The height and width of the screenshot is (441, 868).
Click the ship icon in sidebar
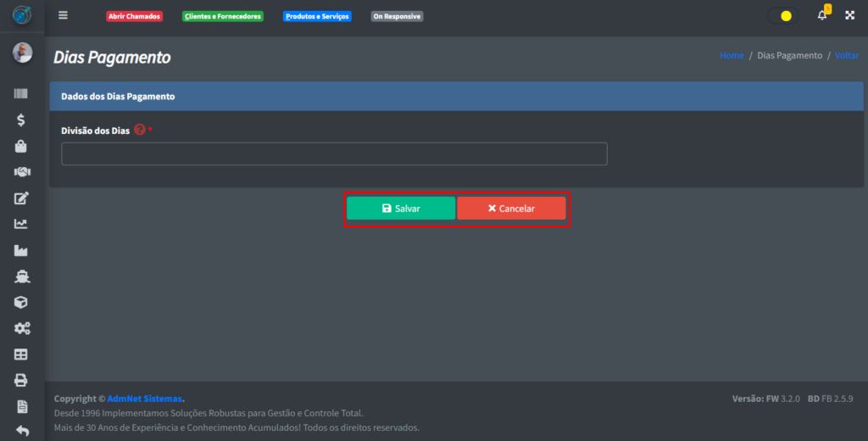pos(21,276)
